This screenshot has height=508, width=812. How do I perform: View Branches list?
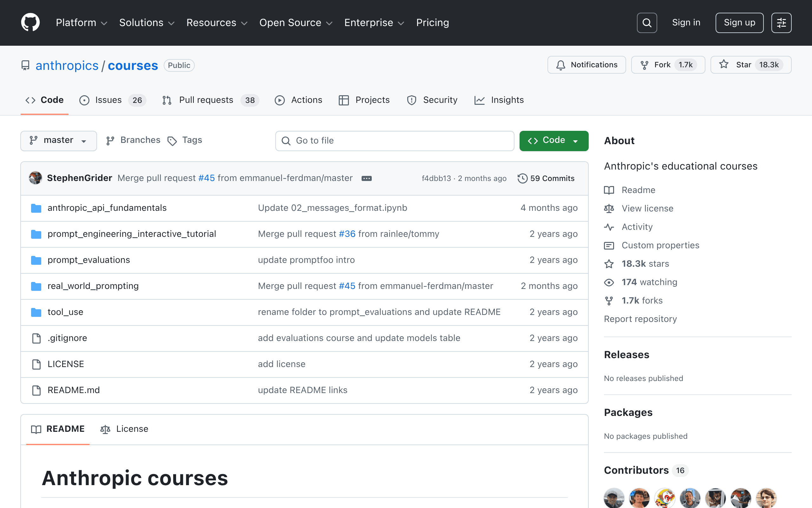[x=133, y=140]
